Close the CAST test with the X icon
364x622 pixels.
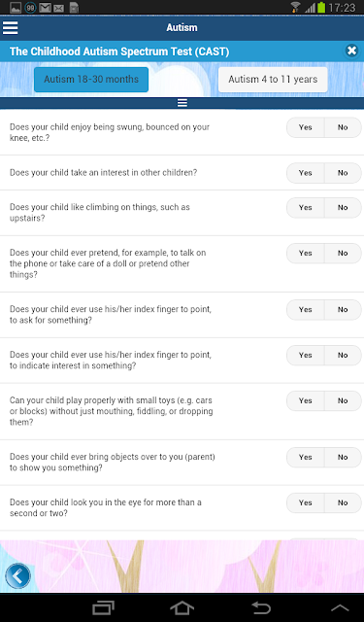coord(351,51)
